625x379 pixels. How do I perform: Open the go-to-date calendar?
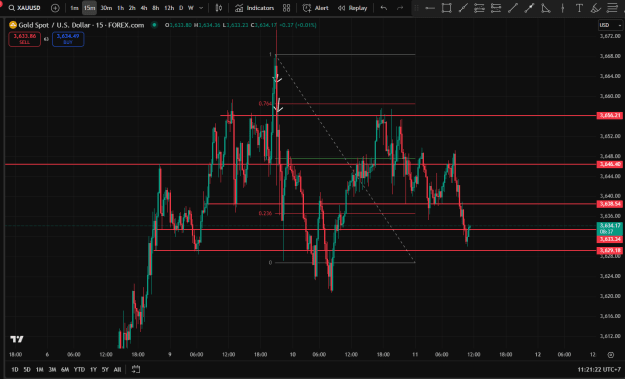pyautogui.click(x=136, y=369)
